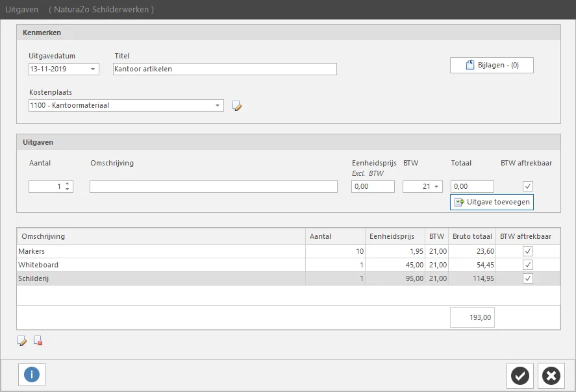This screenshot has height=392, width=576.
Task: Click the Totaal input field
Action: (472, 186)
